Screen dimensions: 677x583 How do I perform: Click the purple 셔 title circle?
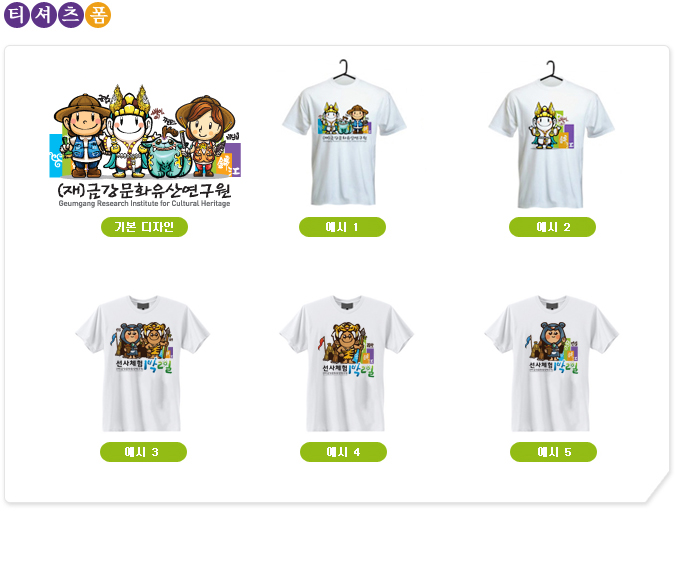pyautogui.click(x=44, y=15)
